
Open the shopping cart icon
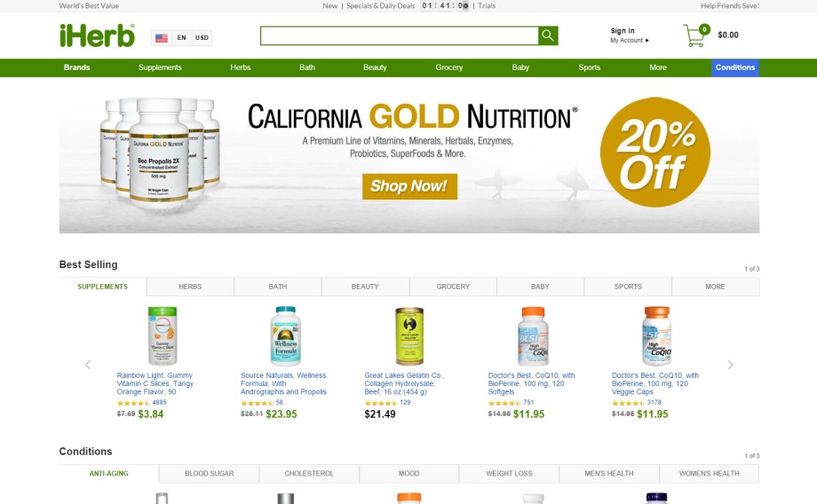[x=696, y=35]
